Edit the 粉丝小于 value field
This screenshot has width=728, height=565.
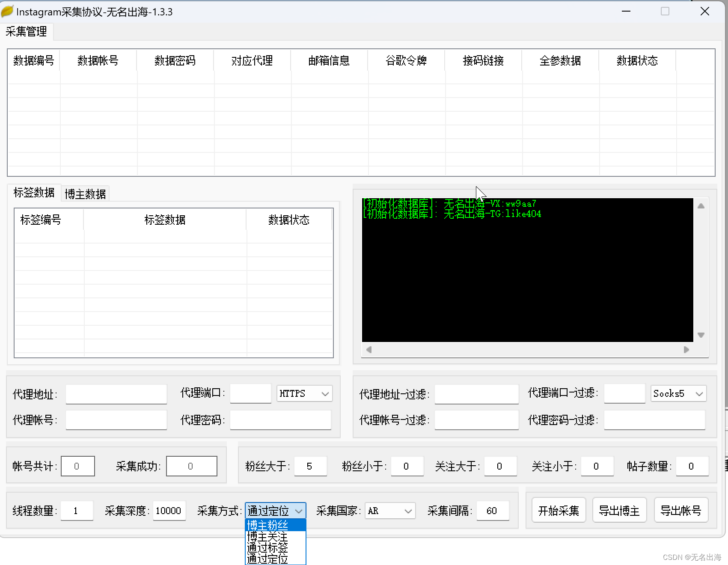[x=407, y=466]
